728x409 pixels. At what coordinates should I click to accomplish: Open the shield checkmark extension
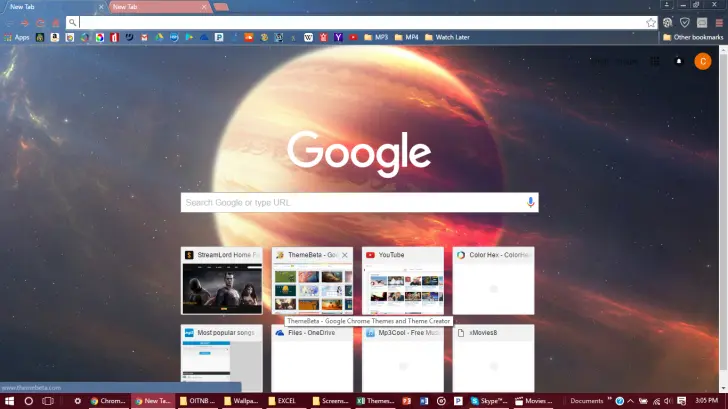tap(685, 22)
